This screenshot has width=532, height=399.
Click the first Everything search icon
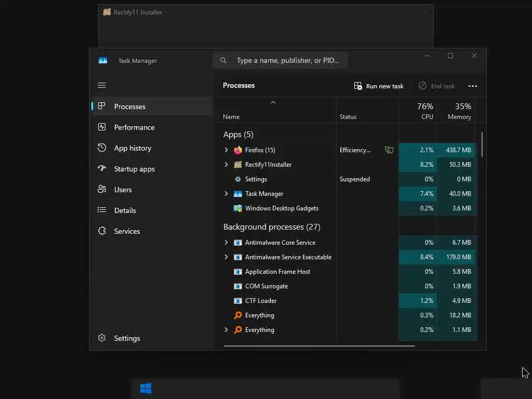(x=238, y=315)
